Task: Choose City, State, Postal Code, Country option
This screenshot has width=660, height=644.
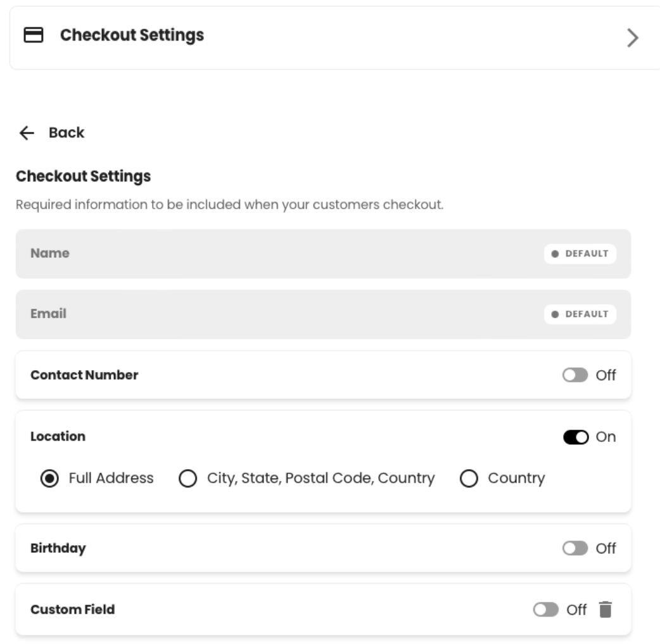Action: (187, 479)
